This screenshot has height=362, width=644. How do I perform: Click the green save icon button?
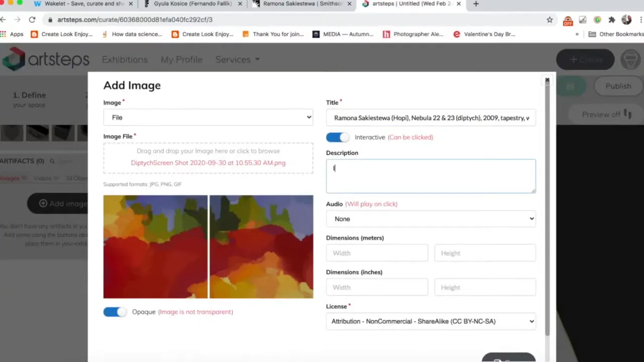(x=570, y=86)
